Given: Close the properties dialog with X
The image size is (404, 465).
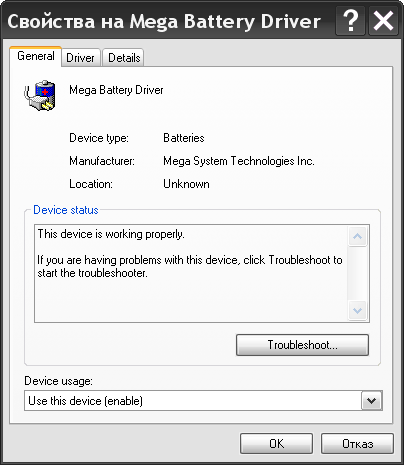Looking at the screenshot, I should [383, 21].
